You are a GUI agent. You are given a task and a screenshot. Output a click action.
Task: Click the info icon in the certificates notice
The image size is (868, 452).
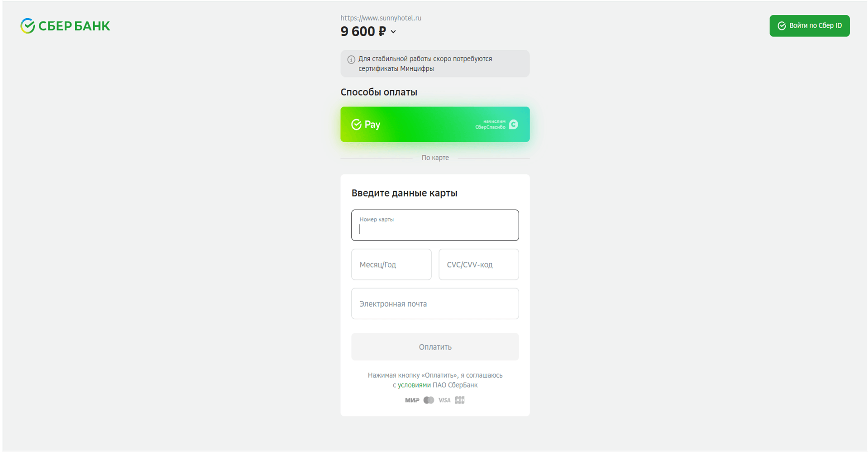click(351, 59)
